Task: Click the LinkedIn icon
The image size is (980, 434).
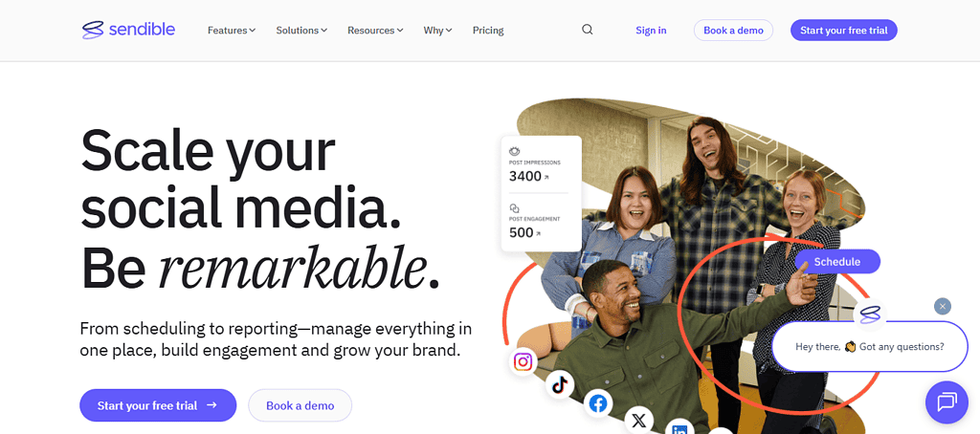Action: 679,427
